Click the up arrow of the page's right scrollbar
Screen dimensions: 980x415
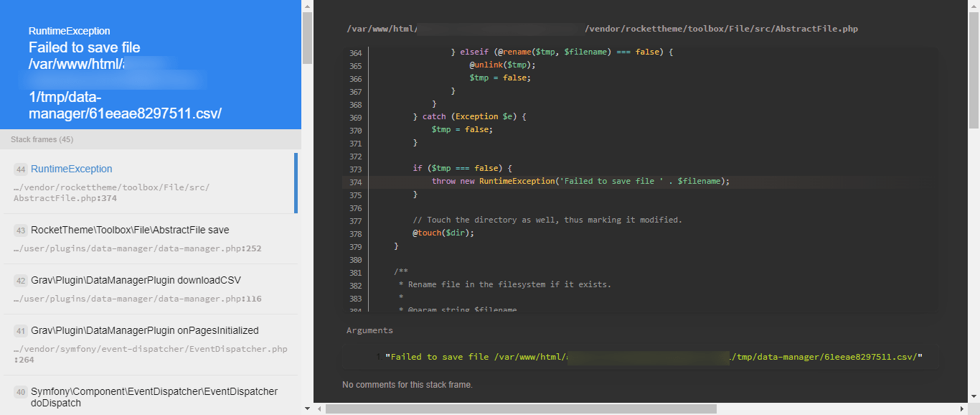[x=974, y=6]
